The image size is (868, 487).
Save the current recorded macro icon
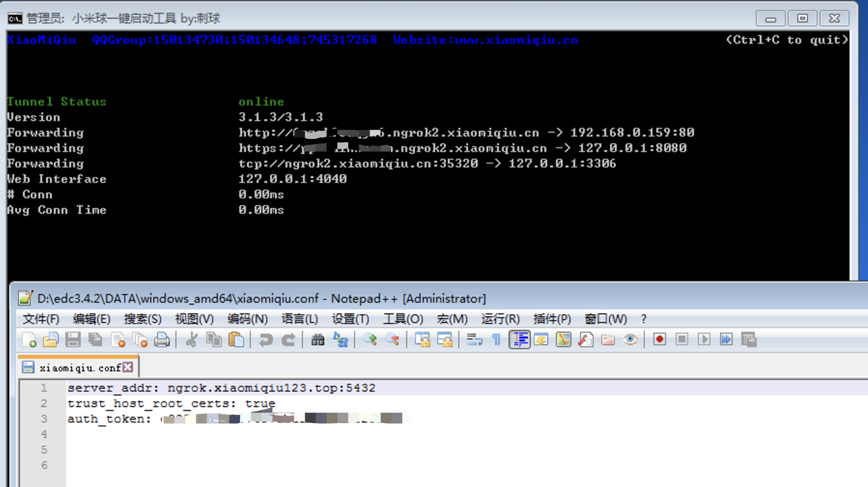pos(749,340)
